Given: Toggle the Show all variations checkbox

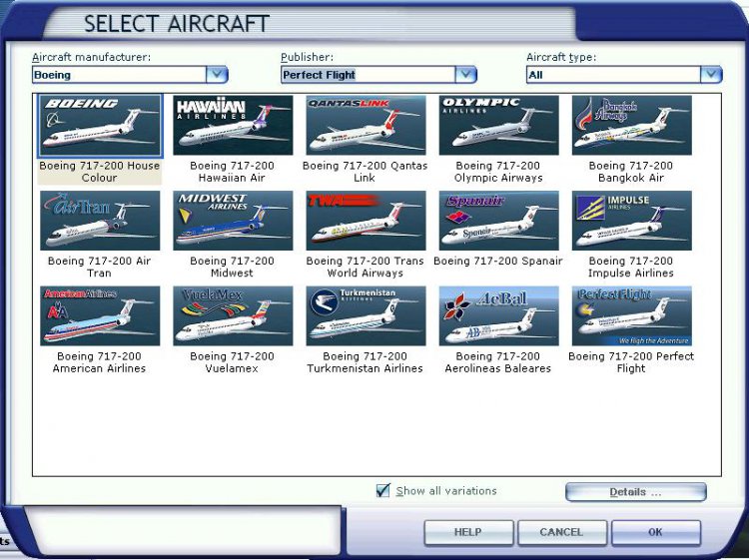Looking at the screenshot, I should (x=382, y=490).
